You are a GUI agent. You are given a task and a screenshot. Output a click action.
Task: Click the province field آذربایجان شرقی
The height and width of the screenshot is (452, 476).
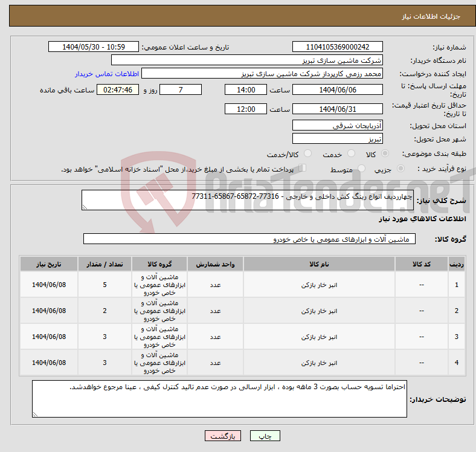click(337, 125)
